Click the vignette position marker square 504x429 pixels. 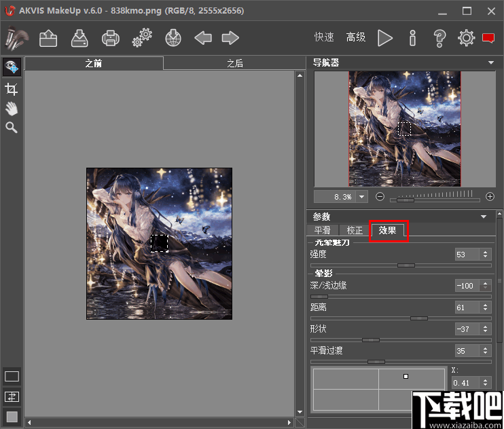(x=406, y=376)
